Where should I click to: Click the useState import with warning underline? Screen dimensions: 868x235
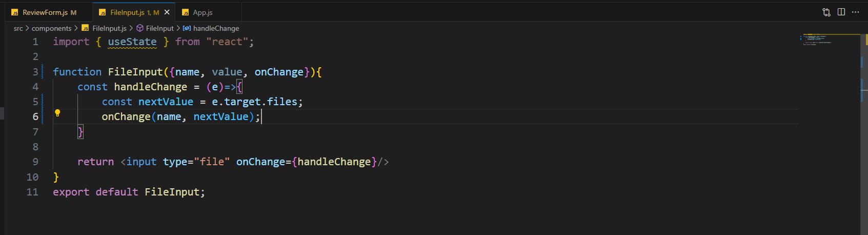pos(132,42)
